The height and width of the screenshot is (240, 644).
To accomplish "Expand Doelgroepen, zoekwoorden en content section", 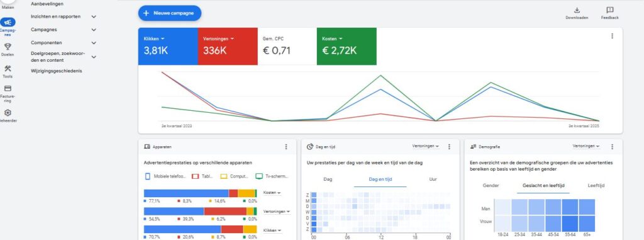I will 94,57.
